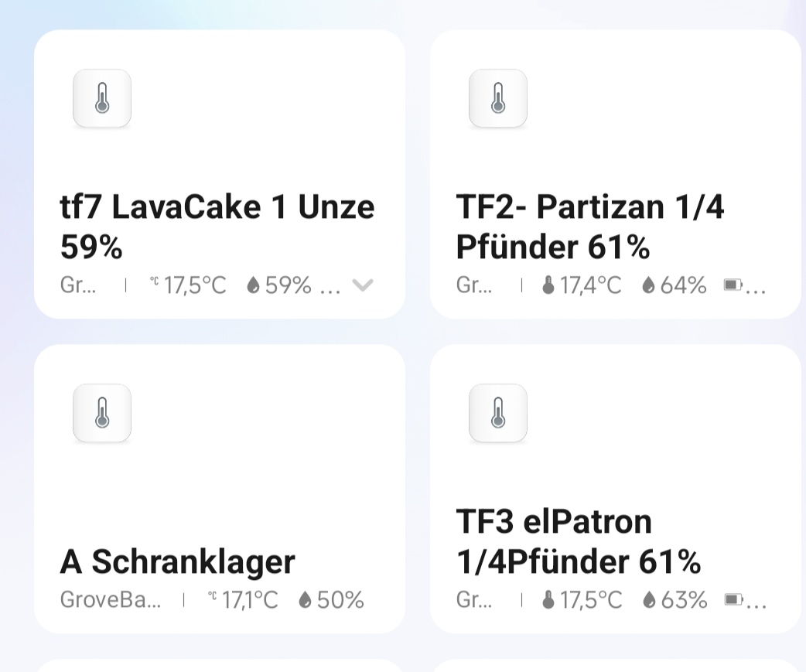Tap the thermometer icon on TF2- Partizan card
This screenshot has width=806, height=672.
498,99
